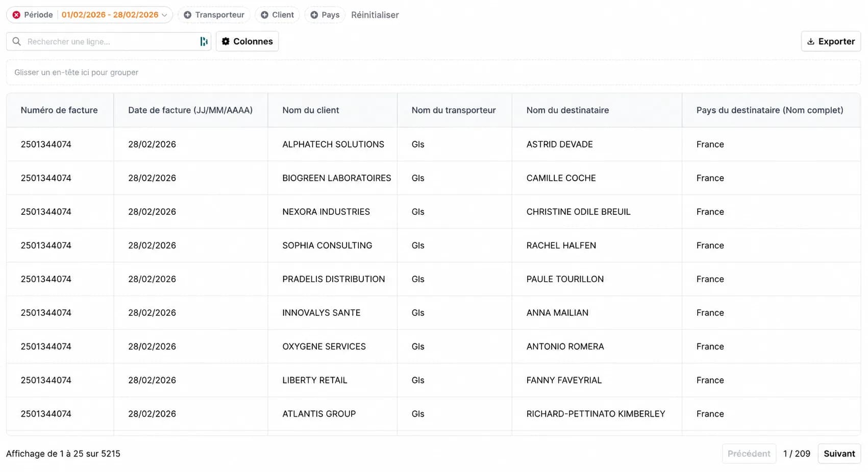Focus the Rechercher une ligne search field
868x472 pixels.
109,41
